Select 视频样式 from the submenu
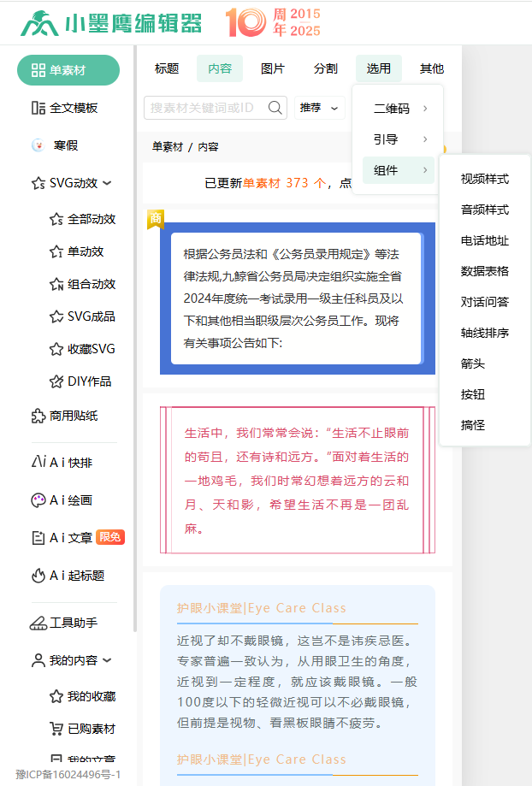Viewport: 532px width, 786px height. (484, 179)
